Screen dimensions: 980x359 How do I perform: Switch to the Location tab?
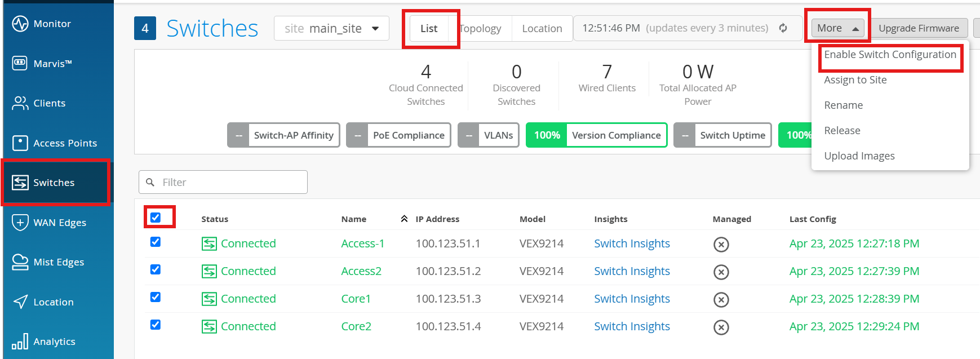pyautogui.click(x=542, y=29)
